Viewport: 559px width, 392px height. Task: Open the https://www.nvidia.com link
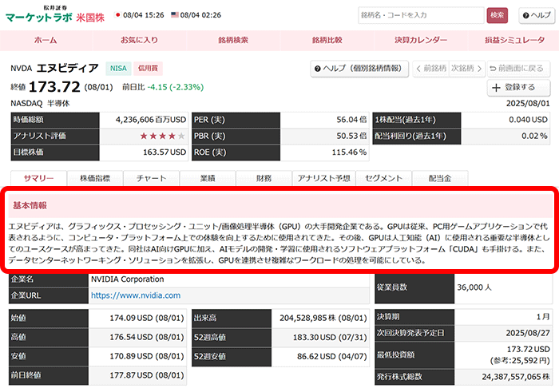tap(135, 295)
